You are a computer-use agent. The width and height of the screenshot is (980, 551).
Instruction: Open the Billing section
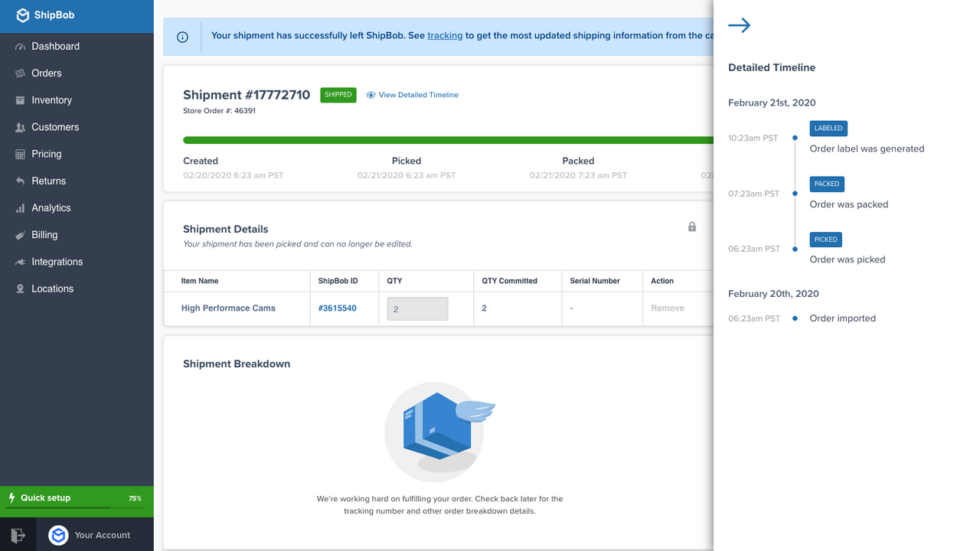(45, 234)
